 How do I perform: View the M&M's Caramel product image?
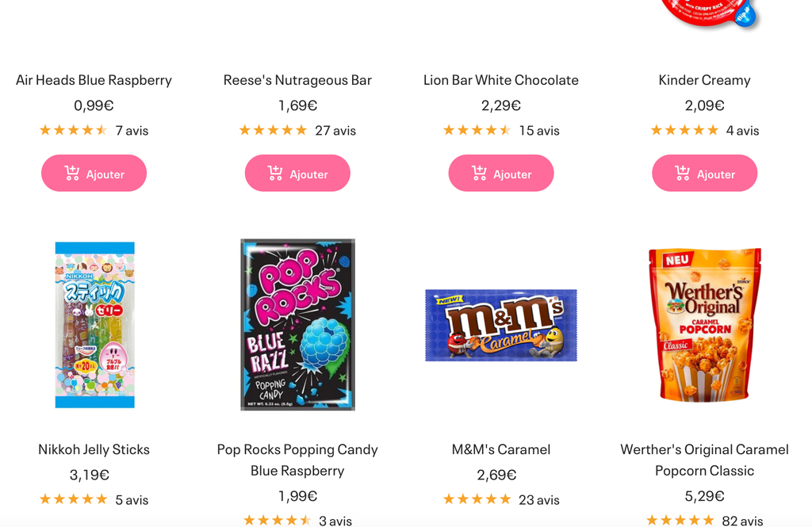click(x=501, y=325)
